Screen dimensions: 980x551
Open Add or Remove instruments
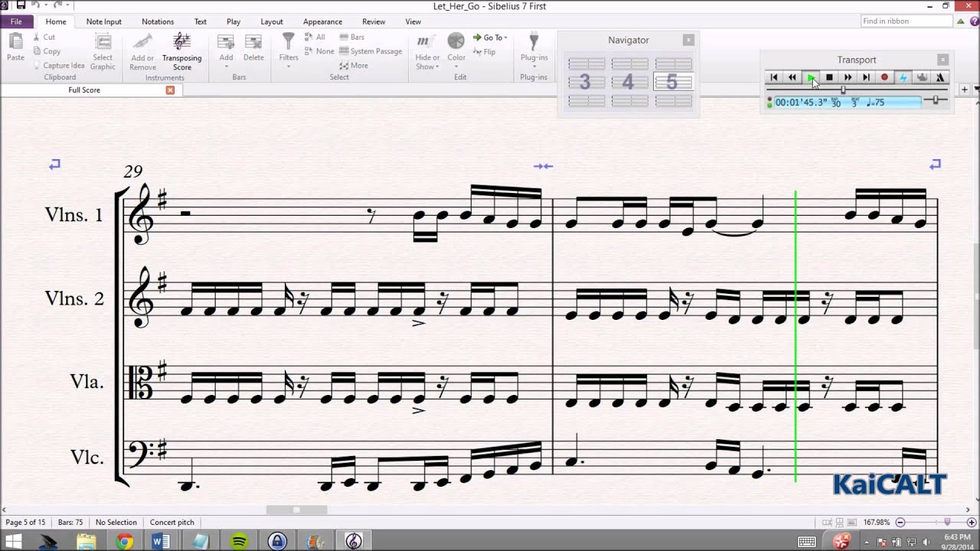142,52
